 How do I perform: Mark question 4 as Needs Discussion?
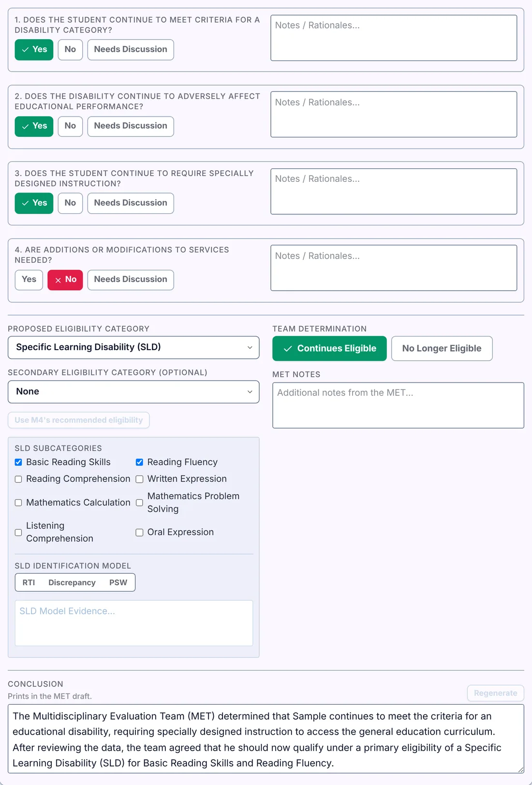click(131, 280)
